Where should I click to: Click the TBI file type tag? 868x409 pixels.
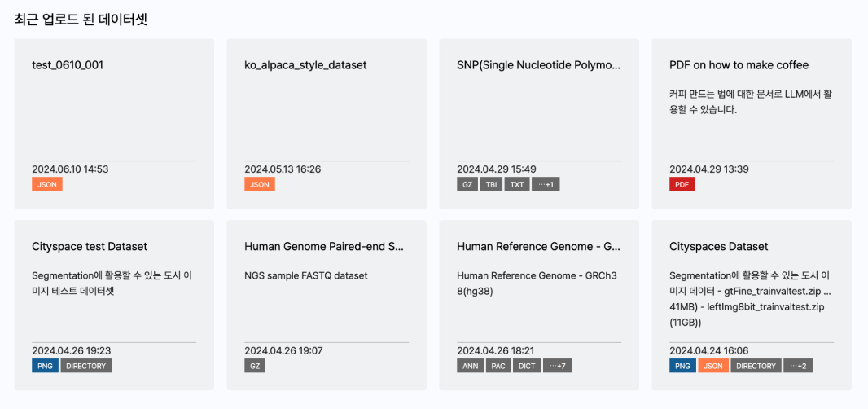[x=491, y=185]
